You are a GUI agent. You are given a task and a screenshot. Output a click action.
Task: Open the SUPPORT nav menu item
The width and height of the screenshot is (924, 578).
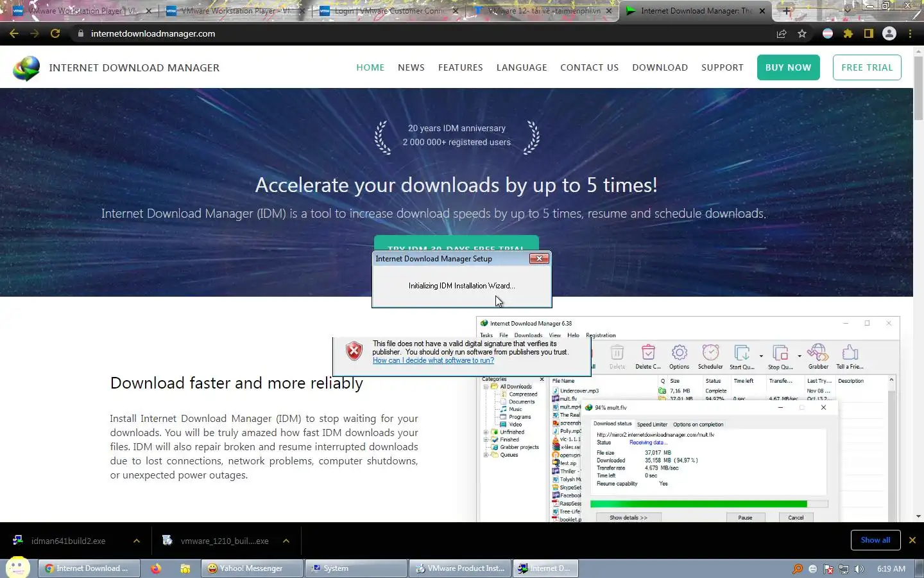pyautogui.click(x=723, y=67)
